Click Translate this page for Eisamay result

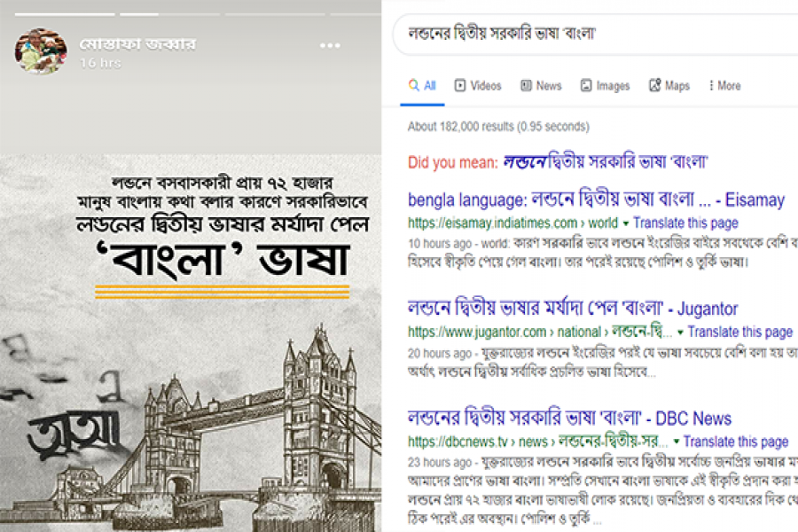685,223
